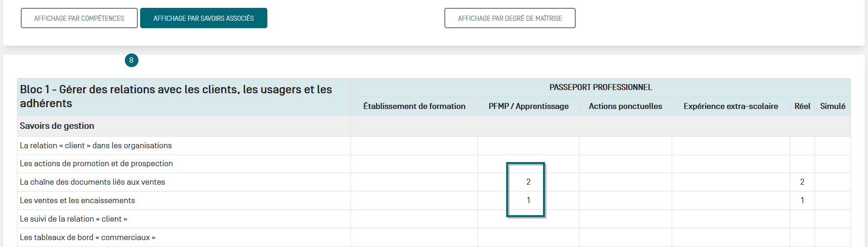Click the PFMP / Apprentissage column header

(528, 106)
